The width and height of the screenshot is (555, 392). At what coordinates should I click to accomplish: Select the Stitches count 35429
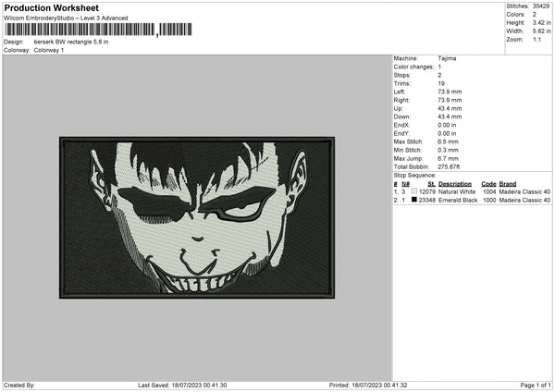(x=542, y=6)
